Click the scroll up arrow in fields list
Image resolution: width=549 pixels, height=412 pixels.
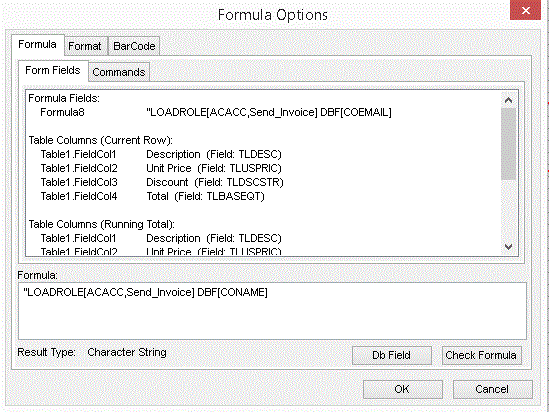508,100
